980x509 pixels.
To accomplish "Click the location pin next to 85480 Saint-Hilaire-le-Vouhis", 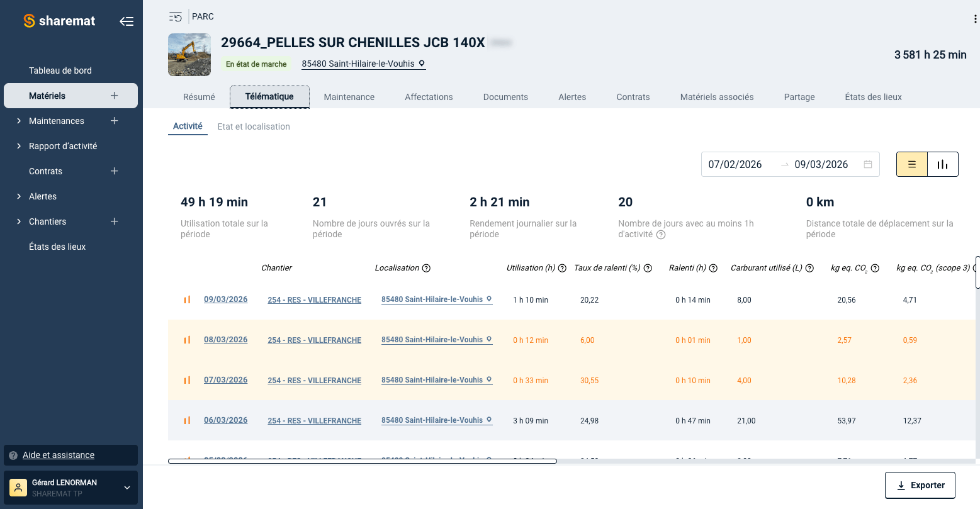I will click(x=420, y=64).
